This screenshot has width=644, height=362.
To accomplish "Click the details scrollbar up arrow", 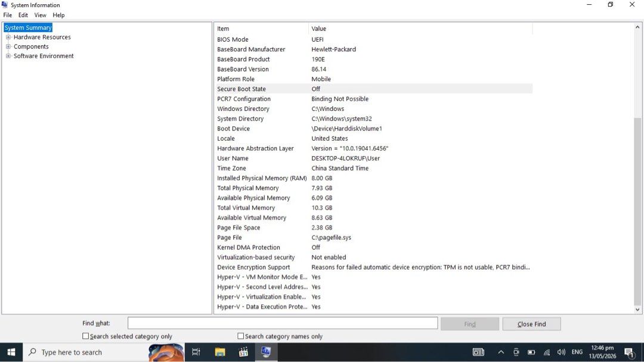I will (637, 27).
